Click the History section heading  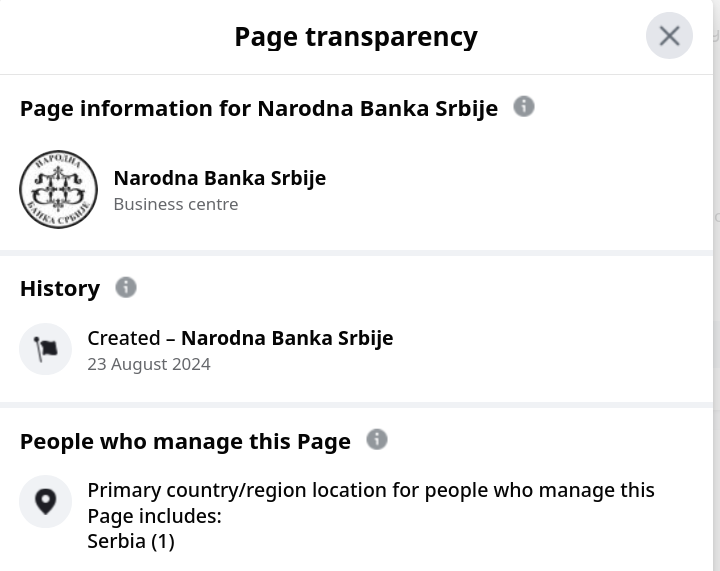60,288
